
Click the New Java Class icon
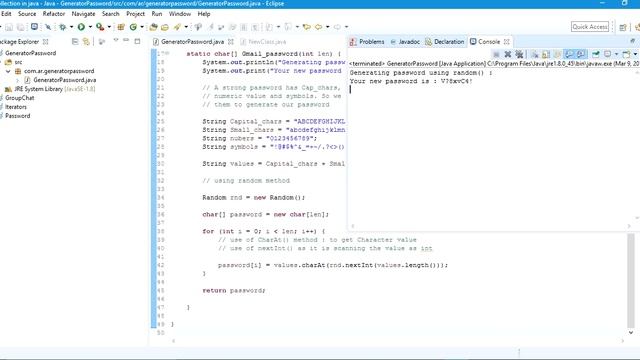tap(133, 27)
